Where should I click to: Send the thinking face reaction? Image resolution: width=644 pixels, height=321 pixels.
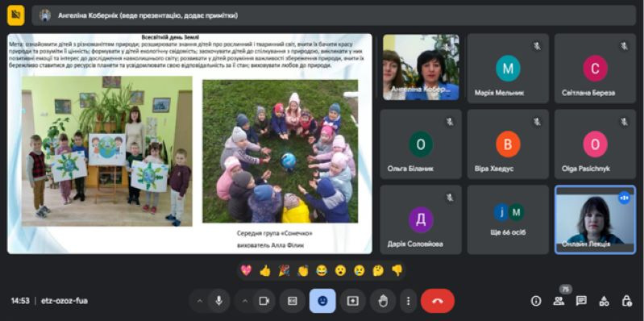point(378,270)
